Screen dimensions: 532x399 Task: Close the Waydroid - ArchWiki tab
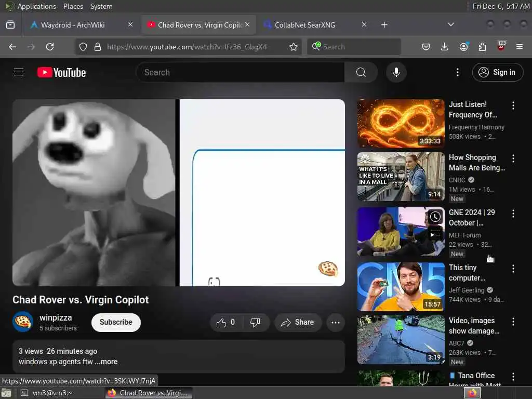[x=130, y=24]
